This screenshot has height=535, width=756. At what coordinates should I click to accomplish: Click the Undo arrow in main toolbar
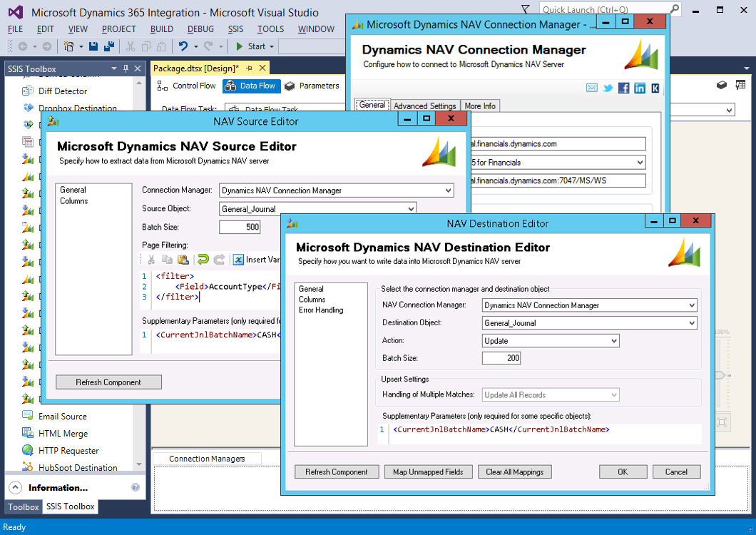pos(183,46)
